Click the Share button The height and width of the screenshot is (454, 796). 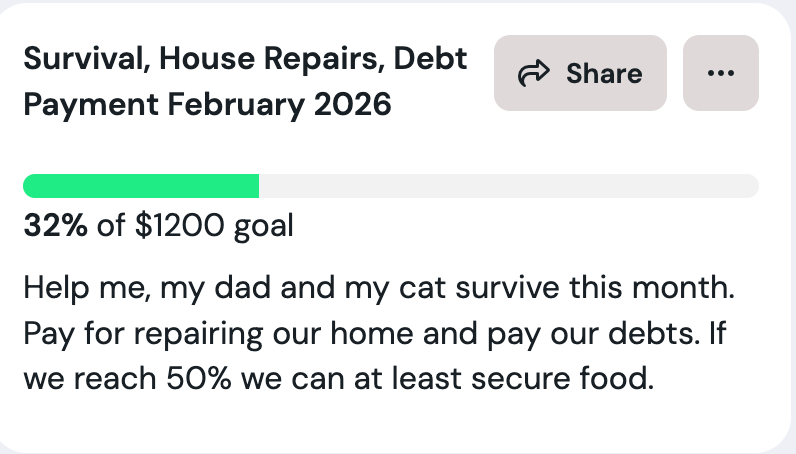coord(580,73)
